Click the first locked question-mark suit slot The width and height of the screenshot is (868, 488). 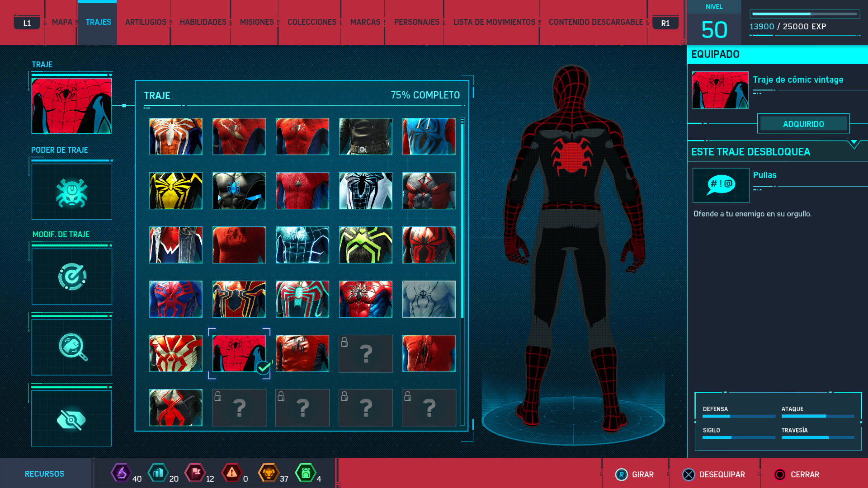365,353
